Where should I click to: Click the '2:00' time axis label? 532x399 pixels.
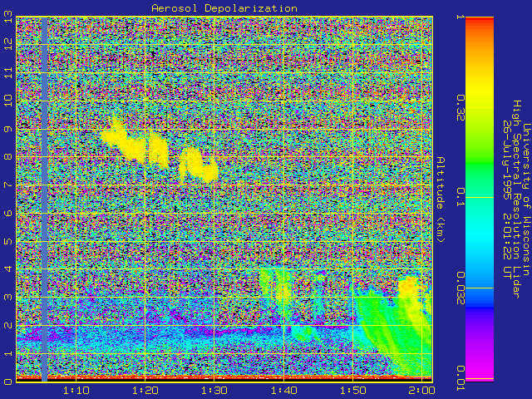[x=421, y=391]
